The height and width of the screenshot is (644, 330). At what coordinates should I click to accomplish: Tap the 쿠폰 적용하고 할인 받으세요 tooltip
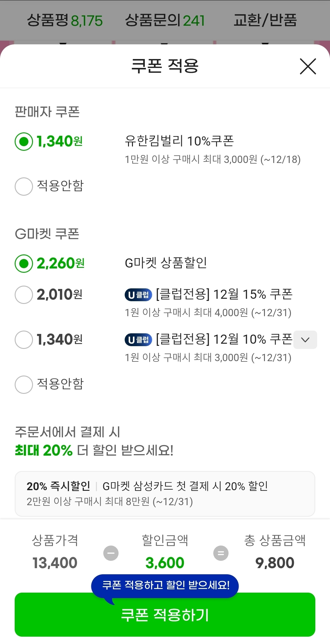pos(165,585)
